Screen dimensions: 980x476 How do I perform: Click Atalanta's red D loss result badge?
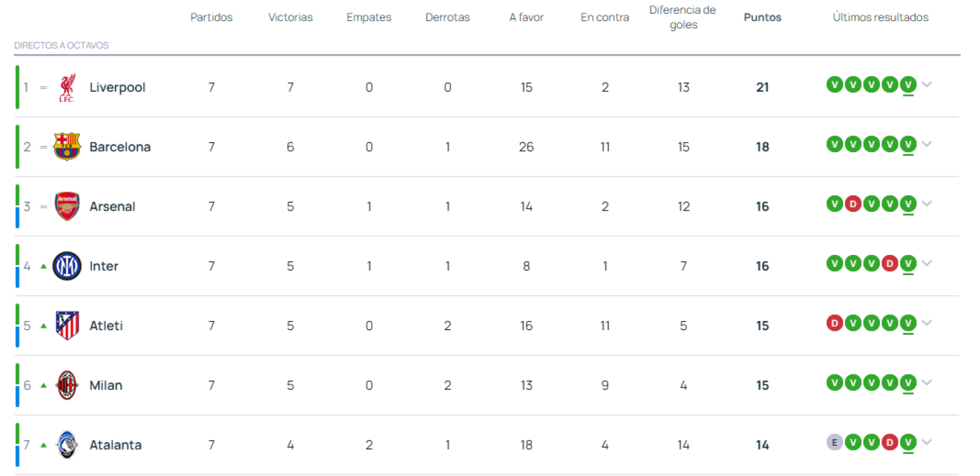pyautogui.click(x=890, y=442)
